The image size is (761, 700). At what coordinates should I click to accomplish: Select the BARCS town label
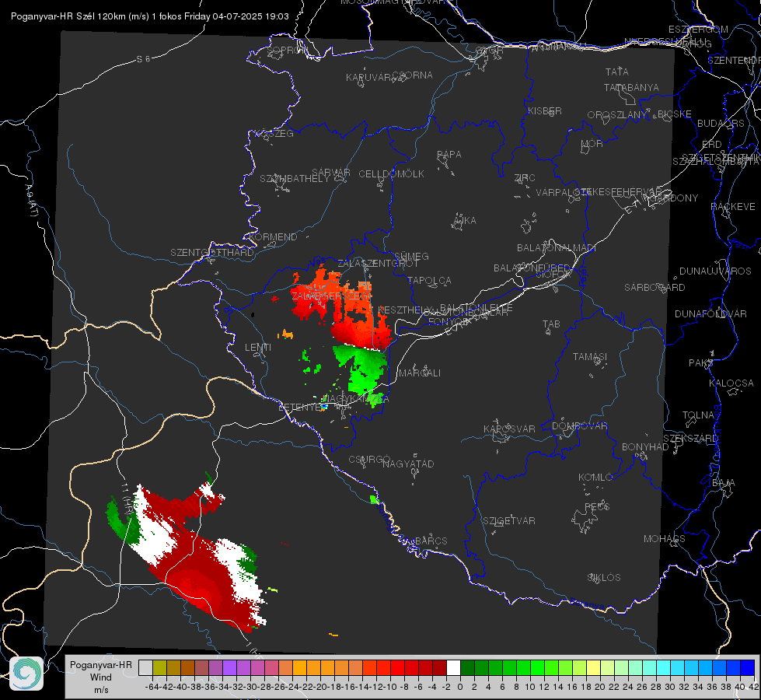[431, 541]
